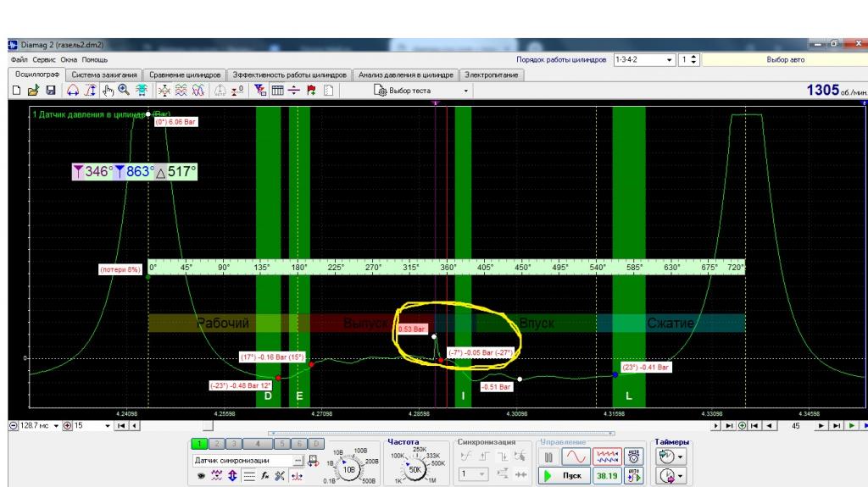The image size is (868, 487).
Task: Open the Окна menu
Action: [x=69, y=60]
